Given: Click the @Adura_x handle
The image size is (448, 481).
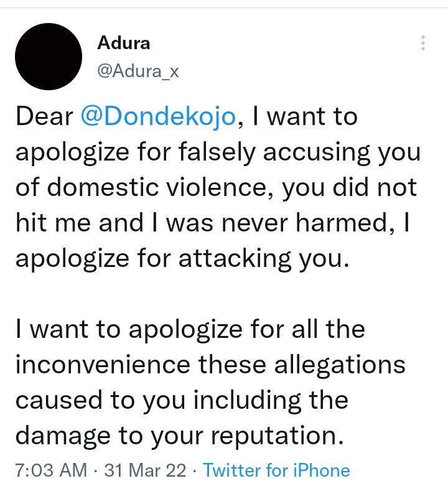Looking at the screenshot, I should (x=138, y=72).
